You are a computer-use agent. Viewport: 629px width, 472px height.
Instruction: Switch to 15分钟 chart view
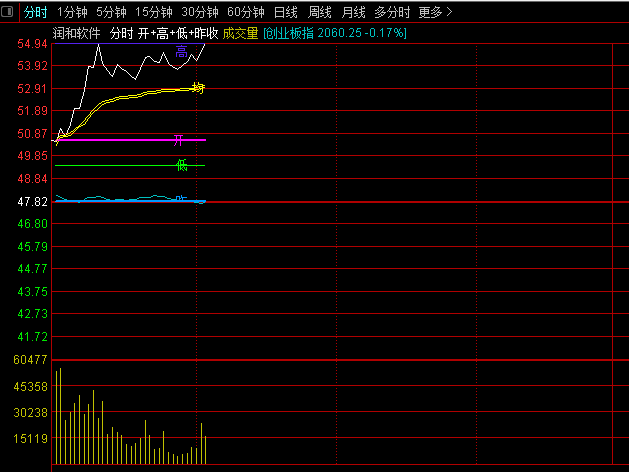pyautogui.click(x=154, y=13)
